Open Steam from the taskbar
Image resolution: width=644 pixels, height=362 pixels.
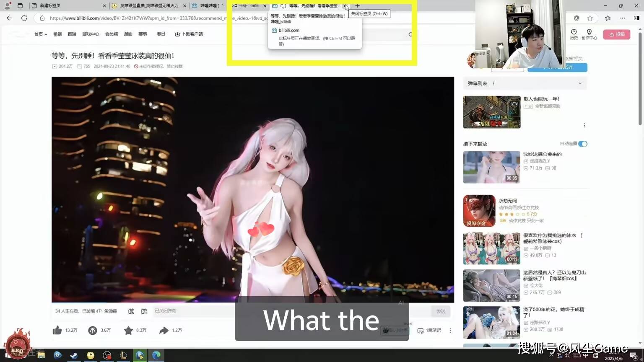coord(74,355)
